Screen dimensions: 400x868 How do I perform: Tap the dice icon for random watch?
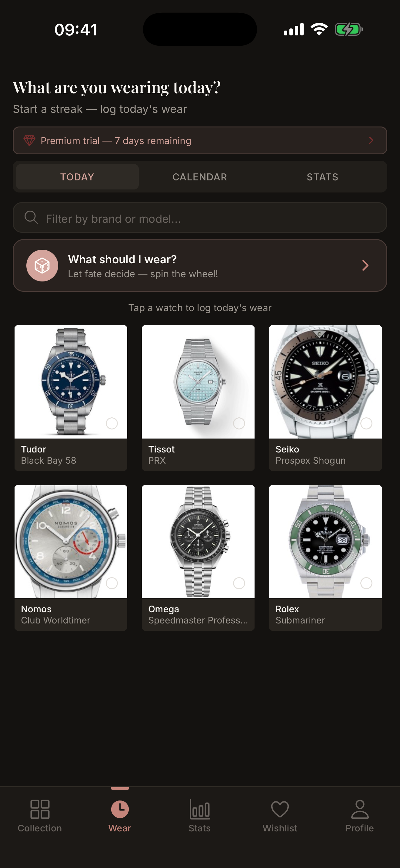coord(42,265)
